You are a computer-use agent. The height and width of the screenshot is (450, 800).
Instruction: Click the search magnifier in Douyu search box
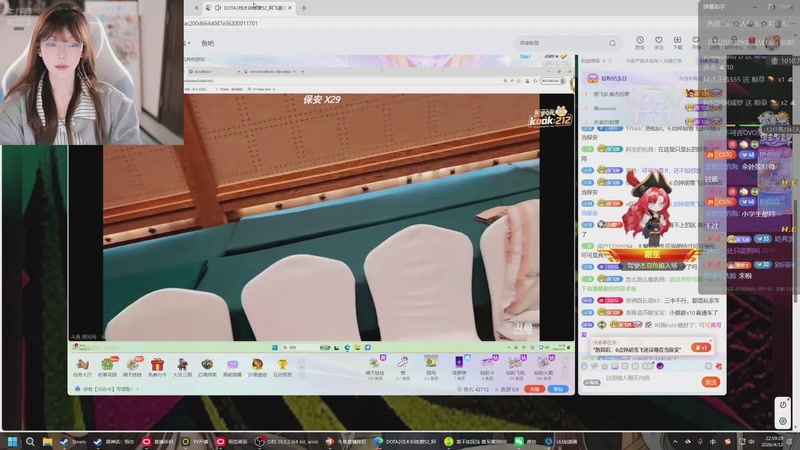tap(612, 43)
